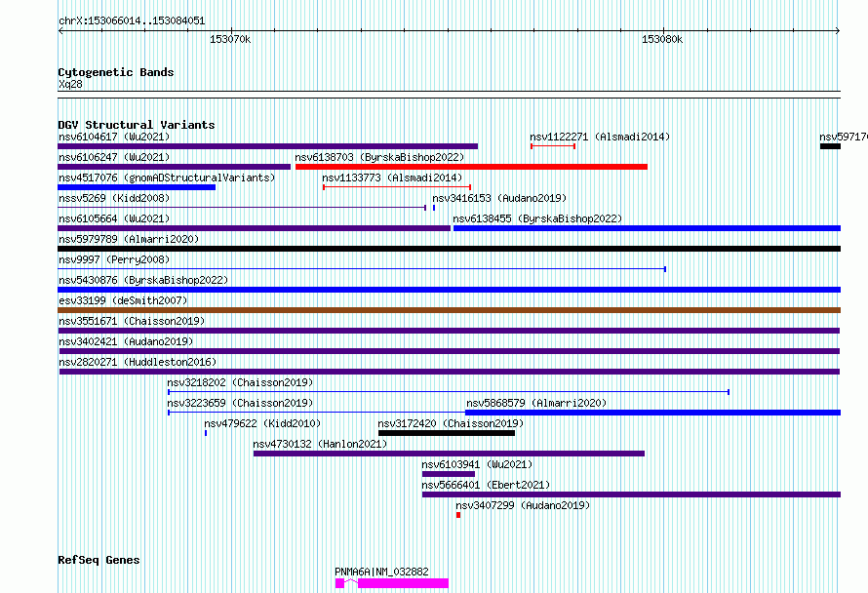The width and height of the screenshot is (868, 593).
Task: Click the nsv6104617 (Wu2021) variant label
Action: point(114,137)
